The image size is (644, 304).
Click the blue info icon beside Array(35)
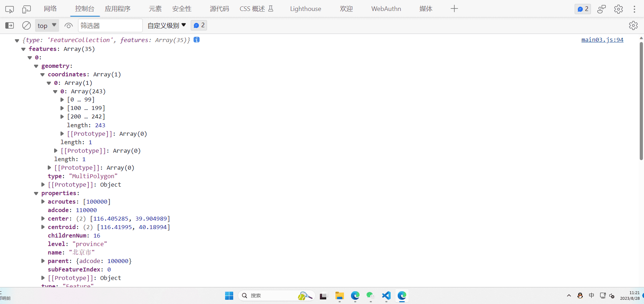(197, 40)
